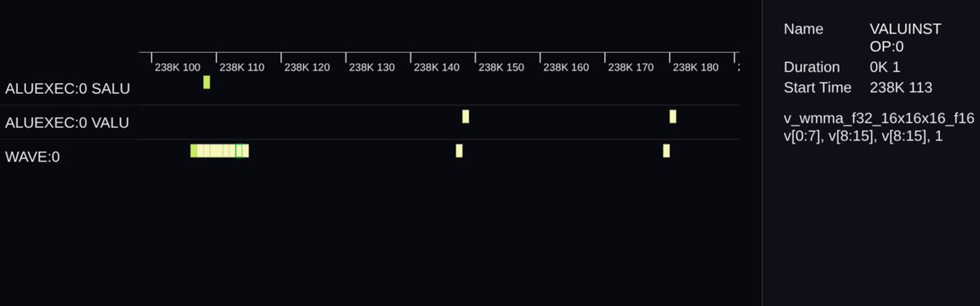
Task: Click the VALUINST OP:0 name value
Action: [x=906, y=38]
